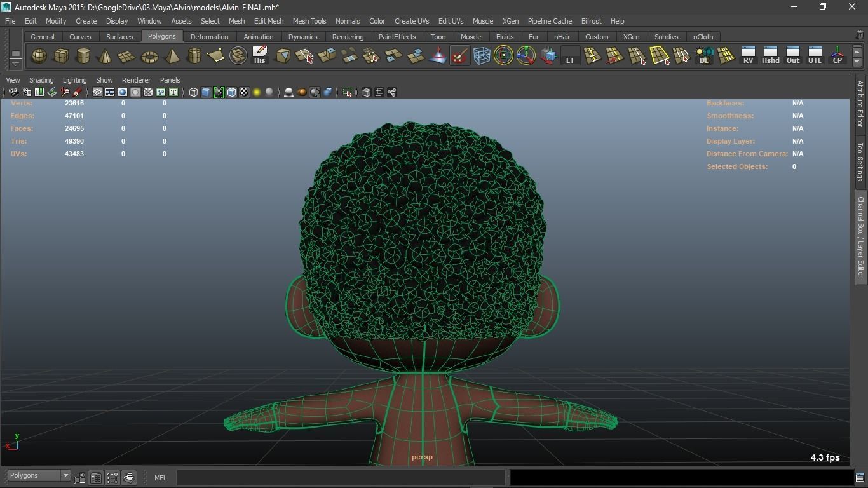Create a polygon sphere from the shelf
This screenshot has height=488, width=868.
point(39,56)
